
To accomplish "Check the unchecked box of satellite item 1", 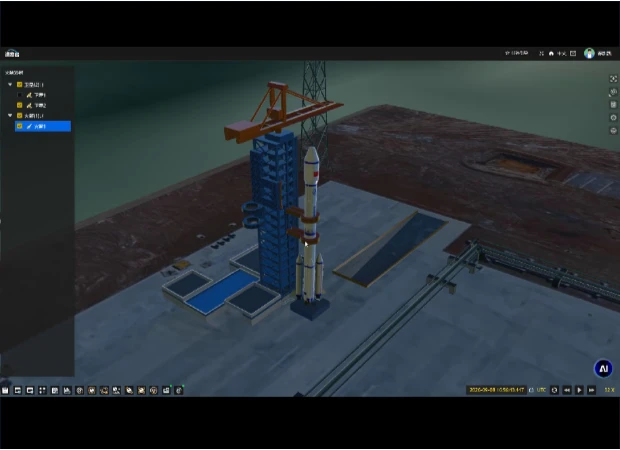I will [x=19, y=95].
